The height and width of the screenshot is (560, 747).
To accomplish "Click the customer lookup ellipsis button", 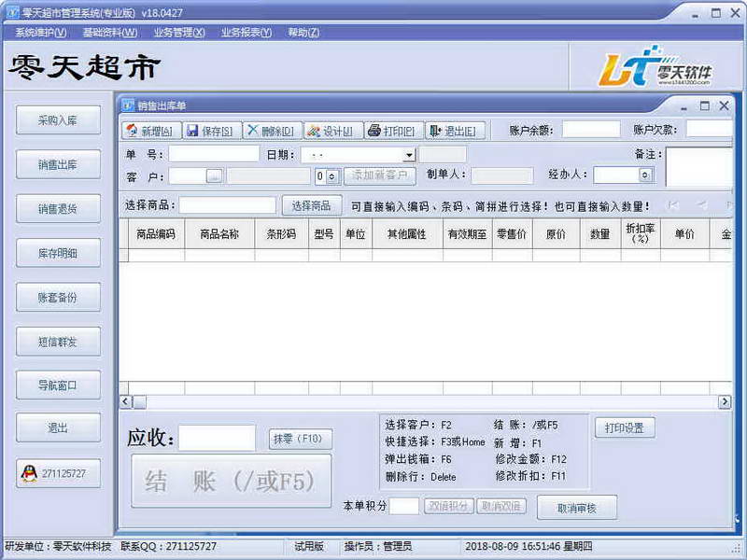I will (215, 176).
